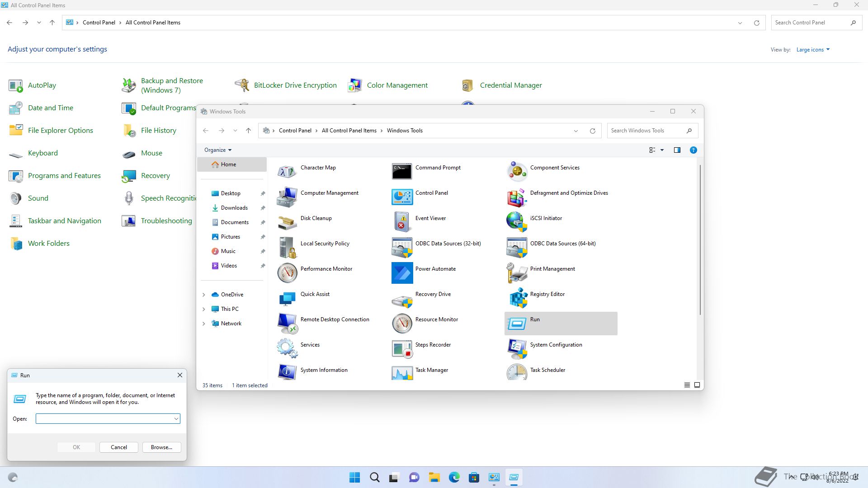Open the View by Large icons dropdown
868x488 pixels.
click(x=813, y=50)
